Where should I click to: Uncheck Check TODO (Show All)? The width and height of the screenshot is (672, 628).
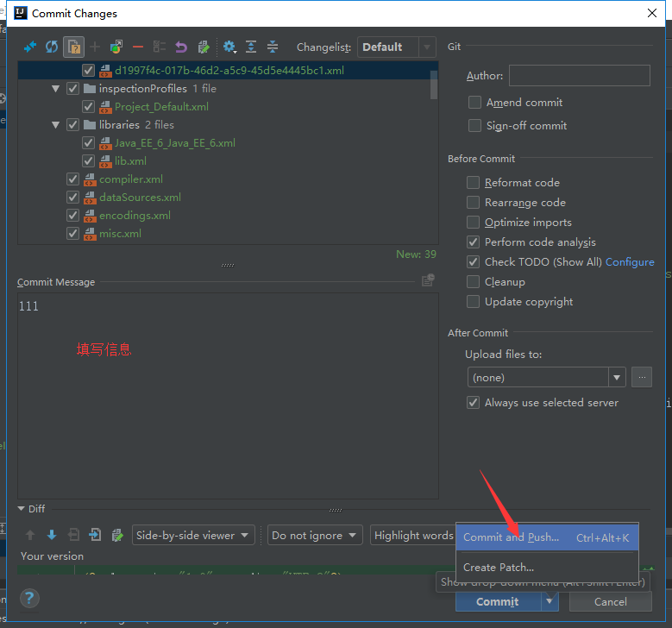tap(473, 262)
